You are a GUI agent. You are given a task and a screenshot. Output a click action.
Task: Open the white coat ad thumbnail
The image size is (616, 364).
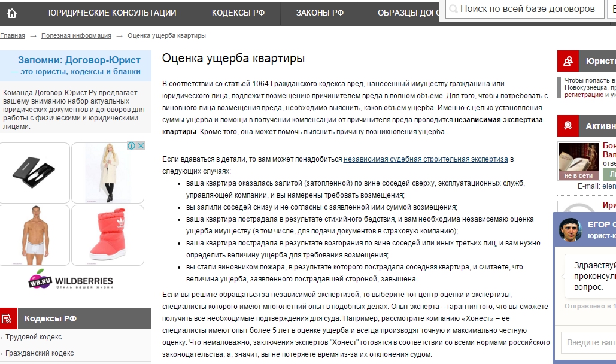click(x=108, y=173)
